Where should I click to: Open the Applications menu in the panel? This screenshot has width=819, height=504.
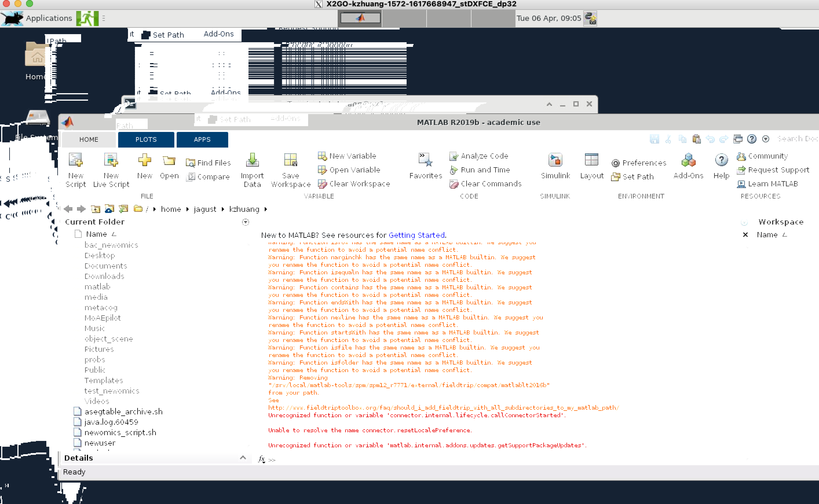click(37, 18)
